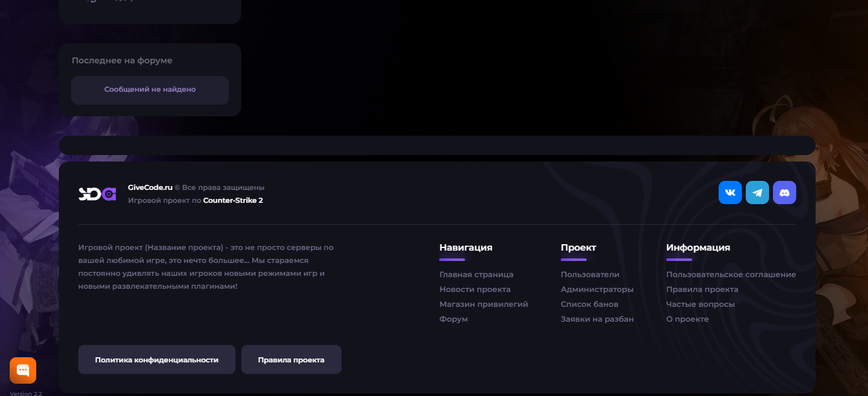
Task: Open the Discord server icon
Action: [784, 193]
